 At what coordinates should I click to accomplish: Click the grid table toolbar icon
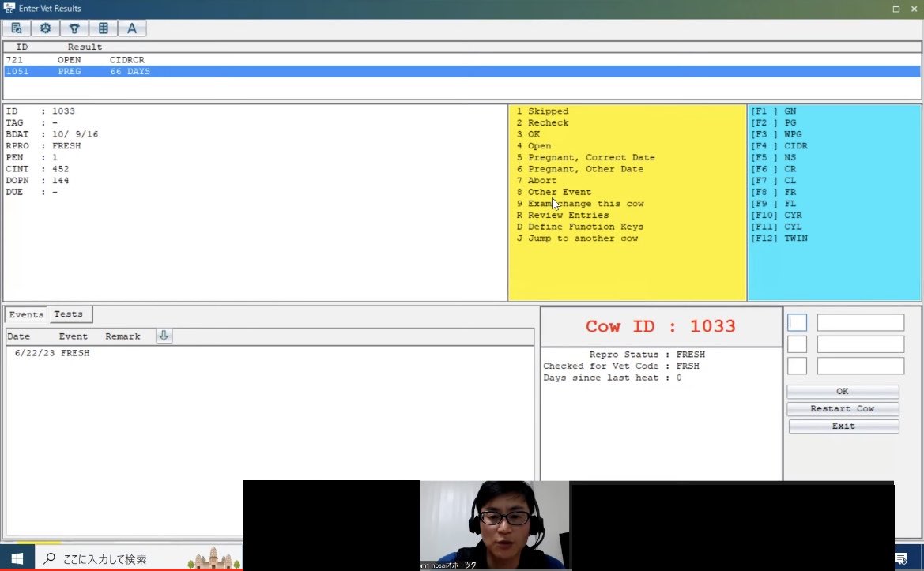[103, 28]
